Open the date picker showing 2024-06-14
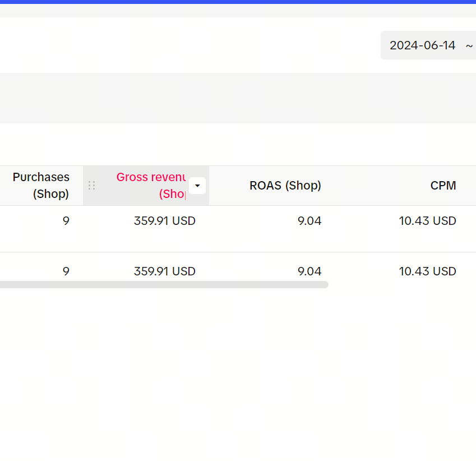476x461 pixels. (428, 45)
